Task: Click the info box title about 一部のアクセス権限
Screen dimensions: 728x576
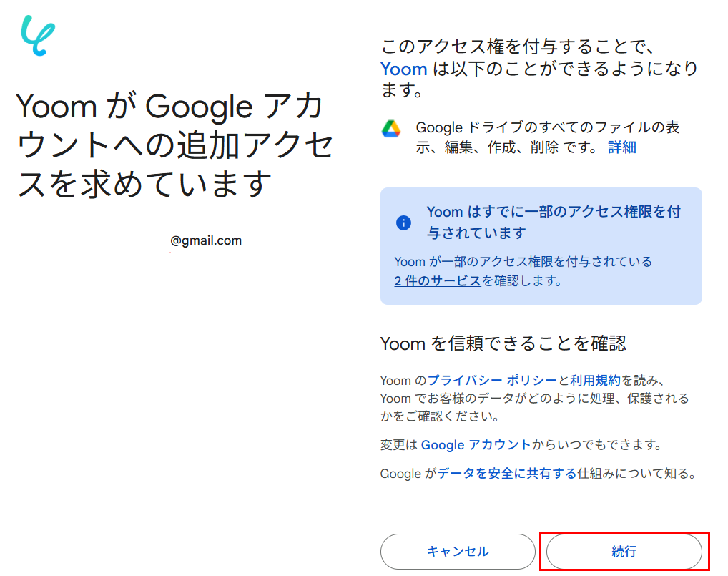Action: coord(553,222)
